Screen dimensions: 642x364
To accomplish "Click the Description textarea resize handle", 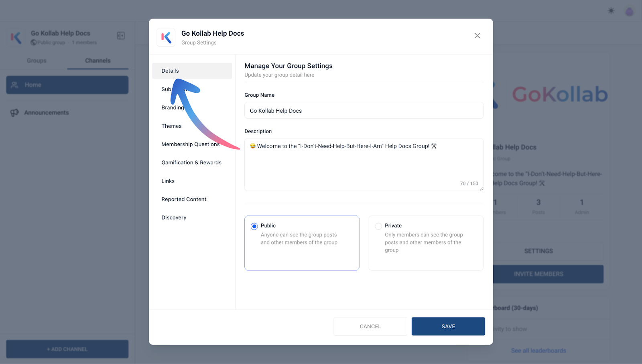I will [481, 189].
